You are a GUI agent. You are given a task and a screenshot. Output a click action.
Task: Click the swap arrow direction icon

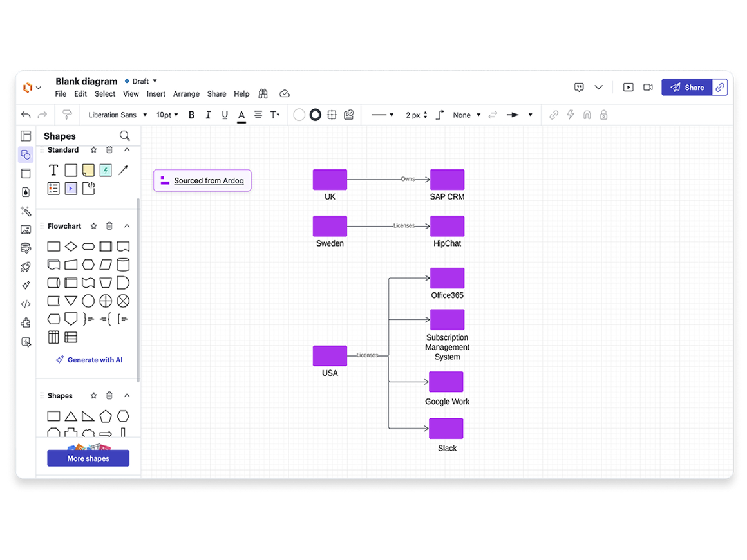click(493, 115)
